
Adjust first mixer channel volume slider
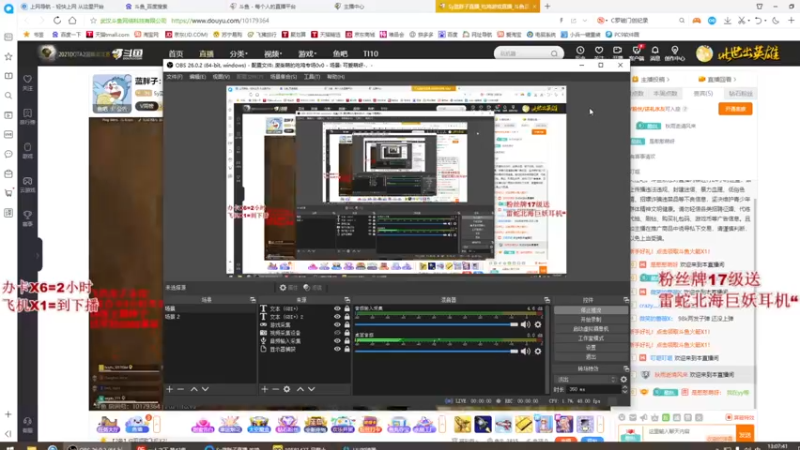(436, 324)
